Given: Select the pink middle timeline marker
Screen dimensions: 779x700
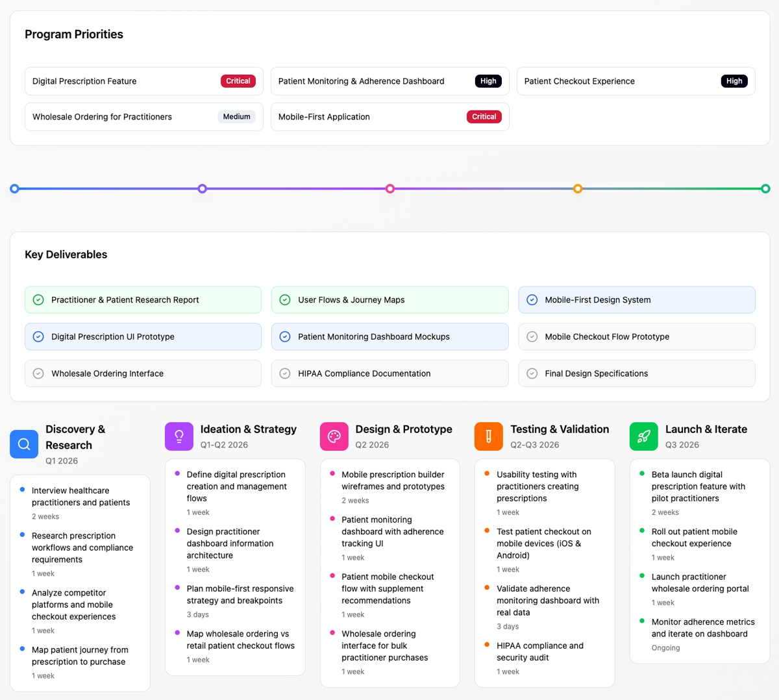Looking at the screenshot, I should 390,189.
